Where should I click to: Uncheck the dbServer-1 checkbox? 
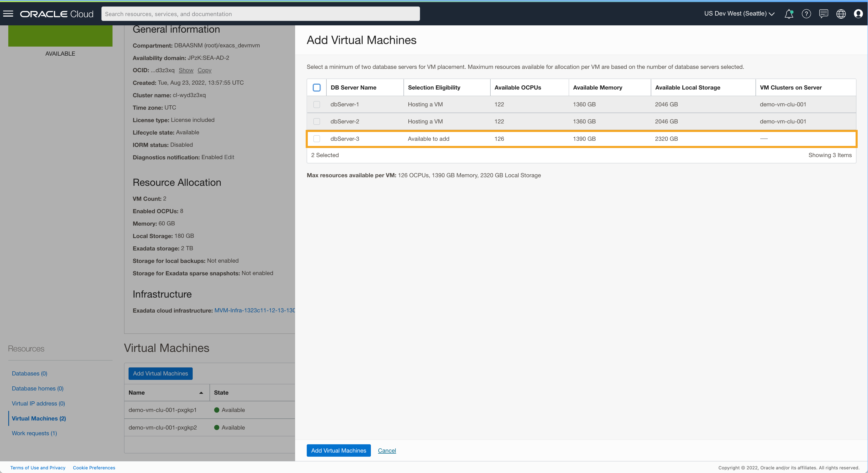click(317, 105)
